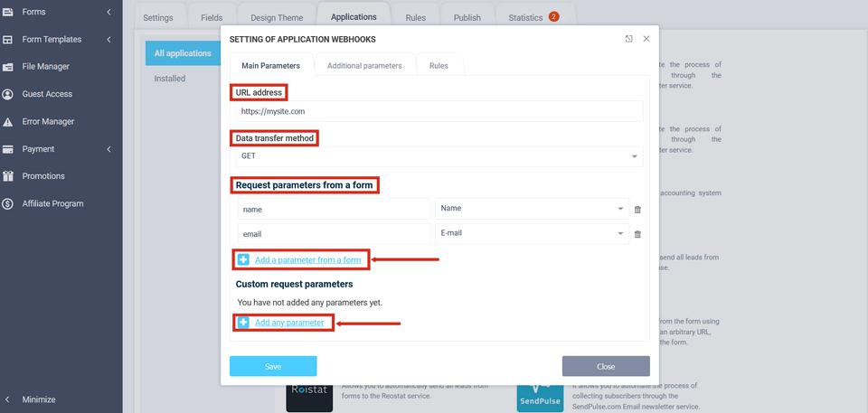Open Guest Access in sidebar
This screenshot has width=868, height=413.
(x=47, y=94)
